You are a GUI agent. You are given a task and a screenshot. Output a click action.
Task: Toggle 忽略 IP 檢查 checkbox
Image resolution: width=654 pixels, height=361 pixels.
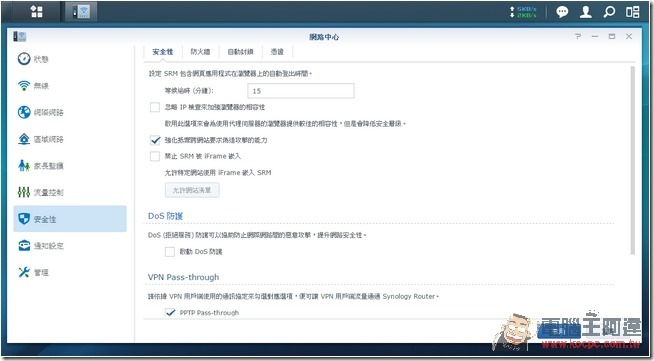click(155, 107)
